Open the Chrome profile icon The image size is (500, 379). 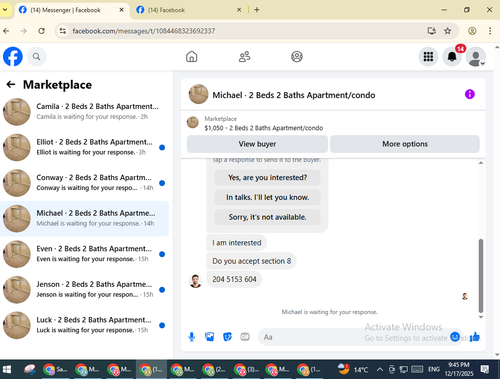click(472, 31)
